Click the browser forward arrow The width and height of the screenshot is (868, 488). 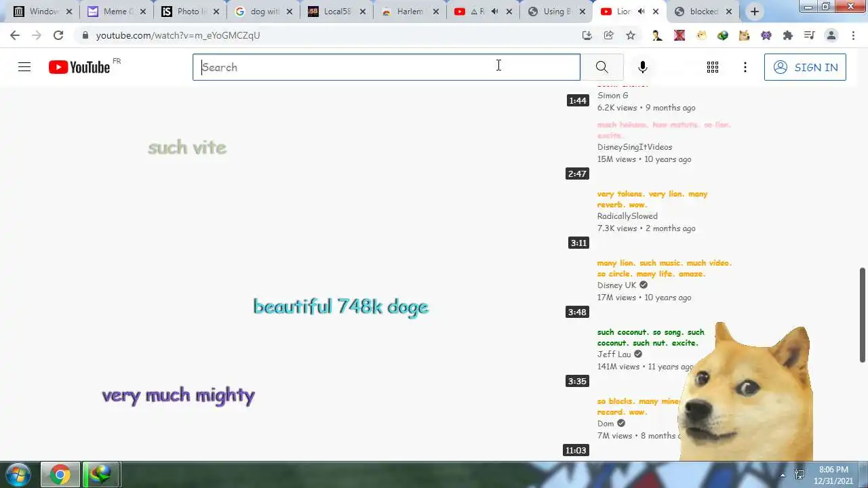37,35
